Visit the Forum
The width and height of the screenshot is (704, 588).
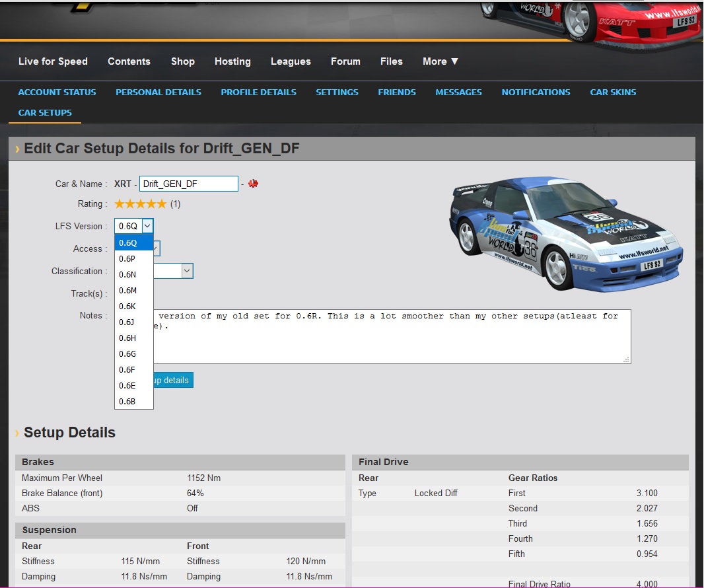coord(345,61)
